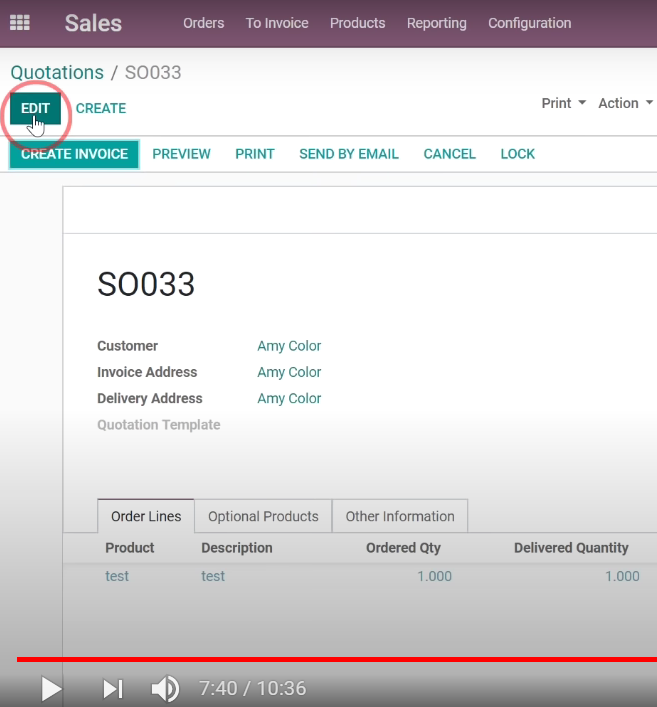The image size is (657, 707).
Task: Click the test description cell
Action: coord(213,576)
